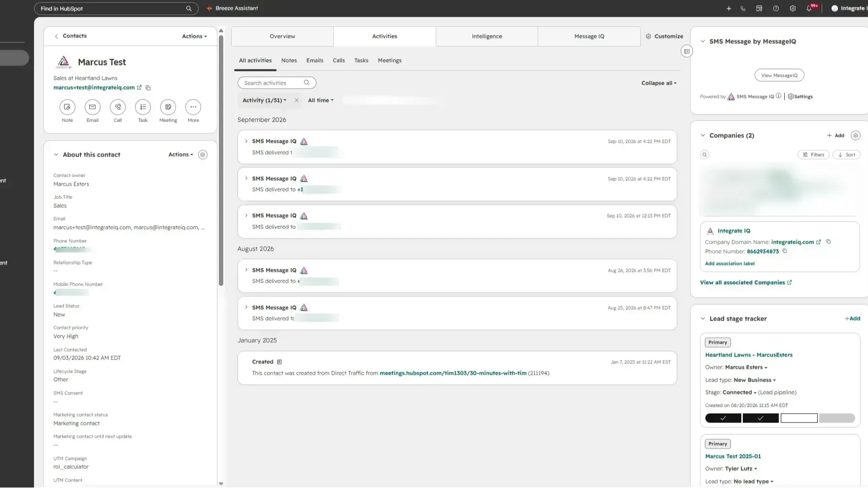Expand the Sep 10 12:13 PM SMS entry
This screenshot has height=488, width=868.
(246, 215)
